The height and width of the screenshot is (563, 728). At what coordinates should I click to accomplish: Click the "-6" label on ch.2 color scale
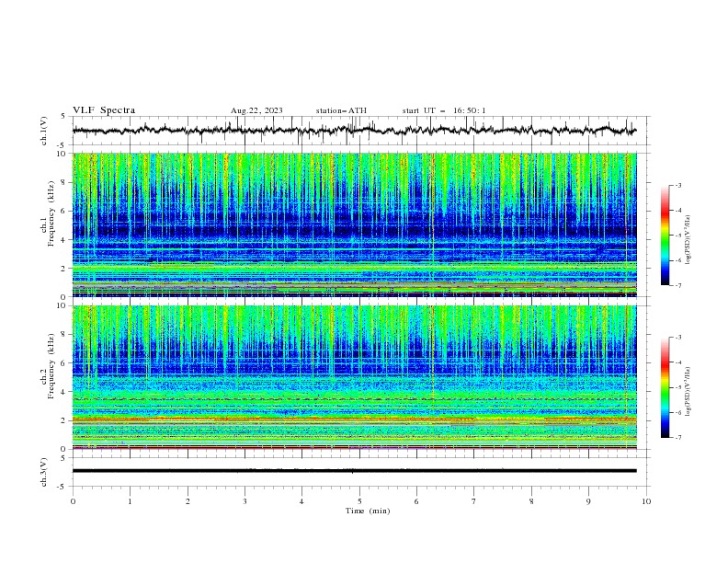677,412
